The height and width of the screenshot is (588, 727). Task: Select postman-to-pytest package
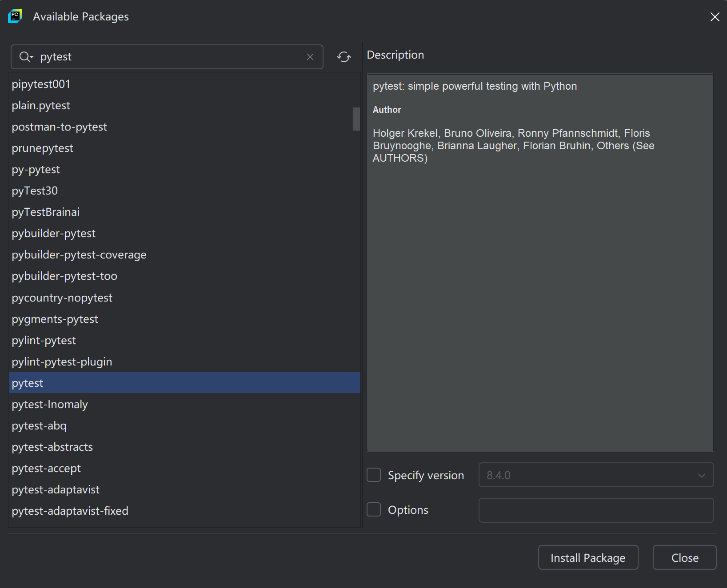[x=184, y=127]
